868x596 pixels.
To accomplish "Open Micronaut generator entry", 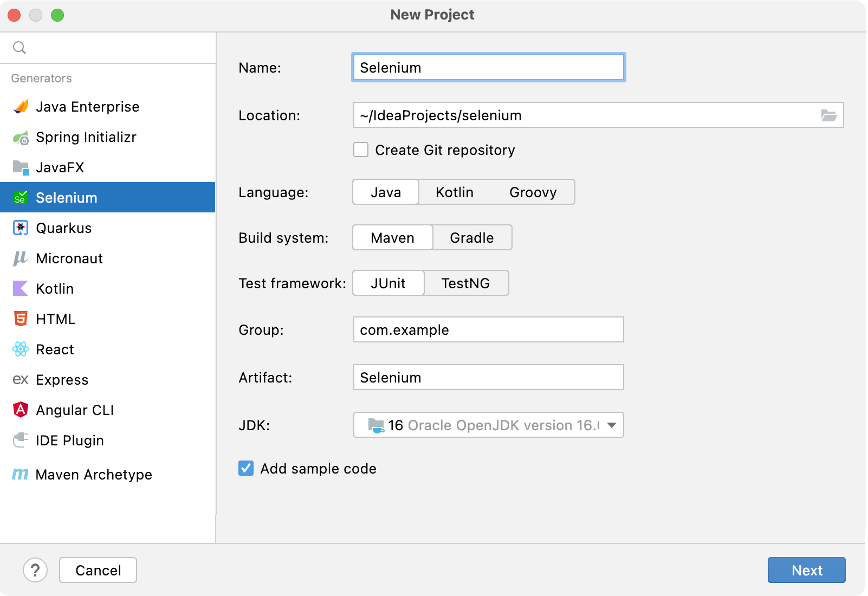I will tap(108, 258).
